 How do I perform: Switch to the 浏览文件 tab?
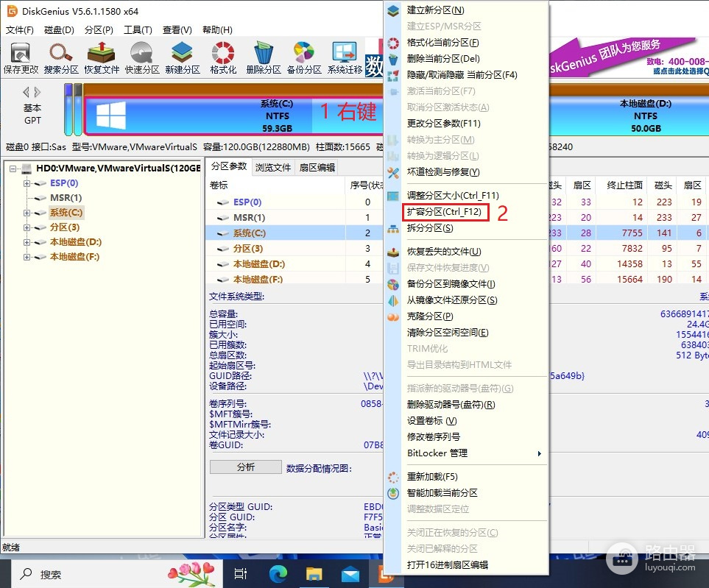272,168
